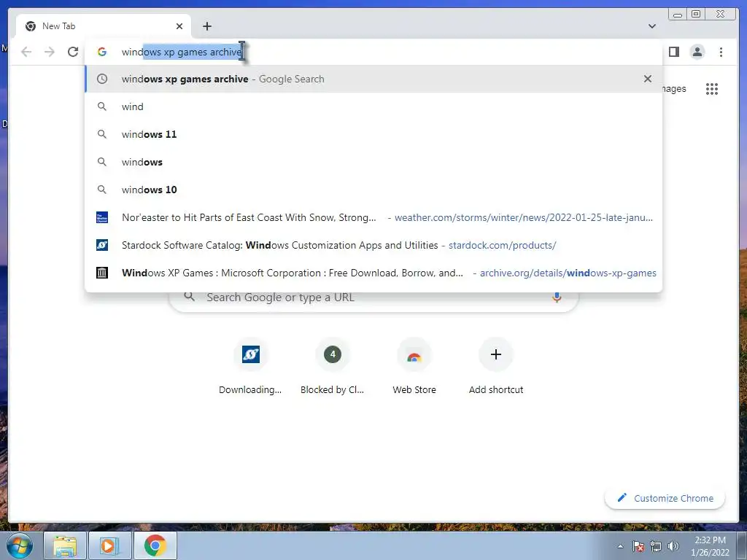Click the browser back arrow
This screenshot has width=747, height=560.
(26, 52)
